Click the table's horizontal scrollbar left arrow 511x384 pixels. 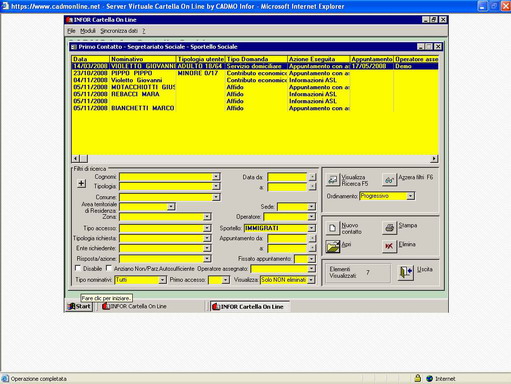[x=76, y=159]
